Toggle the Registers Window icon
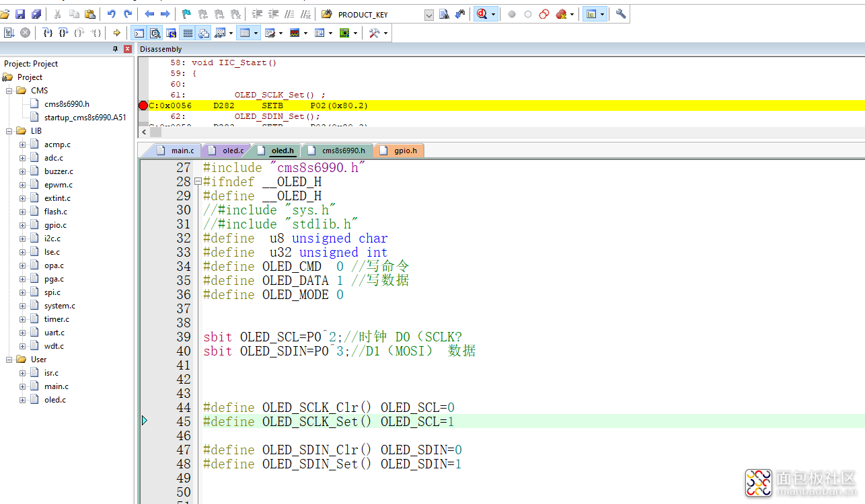 point(188,32)
